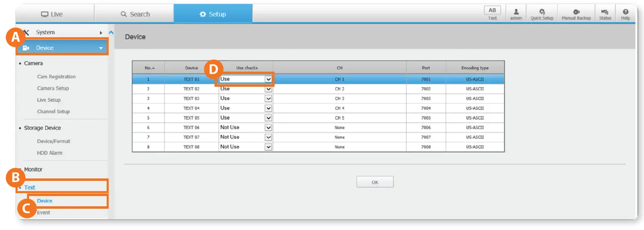This screenshot has height=230, width=644.
Task: Open the Event item under Text
Action: (43, 212)
